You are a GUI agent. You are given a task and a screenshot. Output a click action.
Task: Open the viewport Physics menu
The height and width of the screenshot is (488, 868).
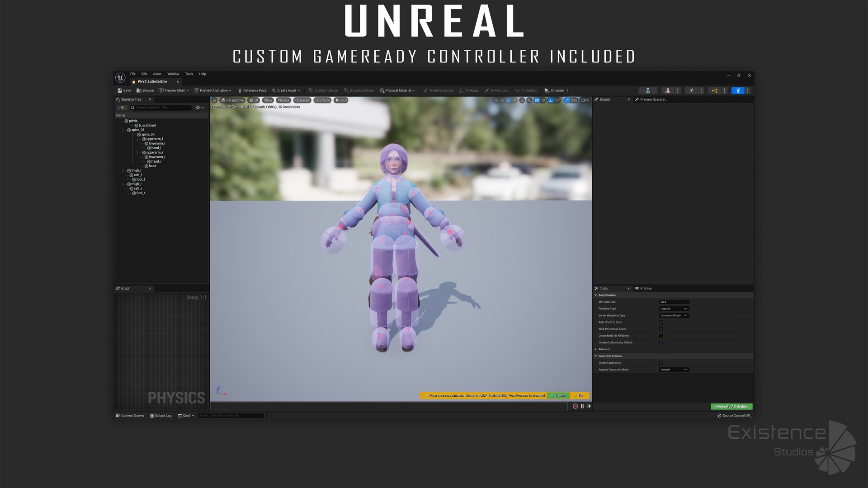click(283, 100)
